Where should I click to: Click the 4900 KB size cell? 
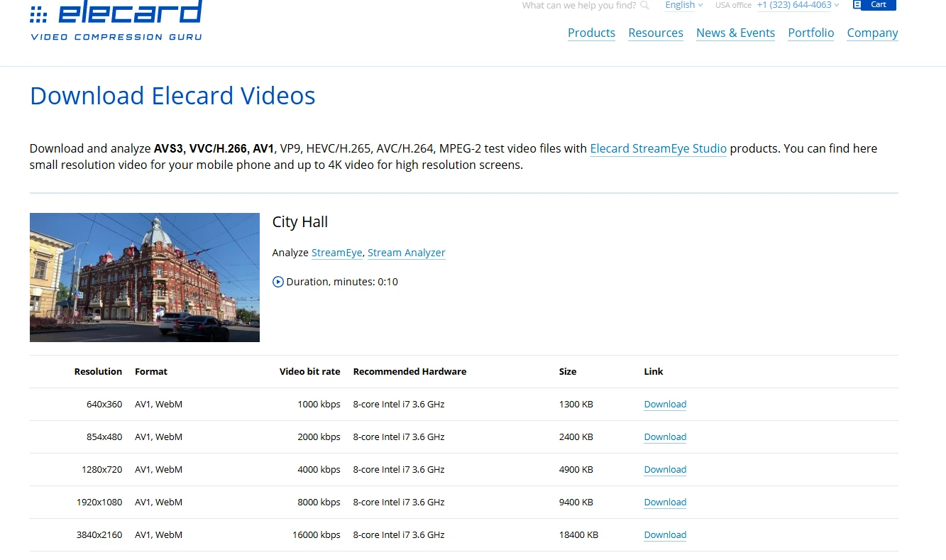576,470
